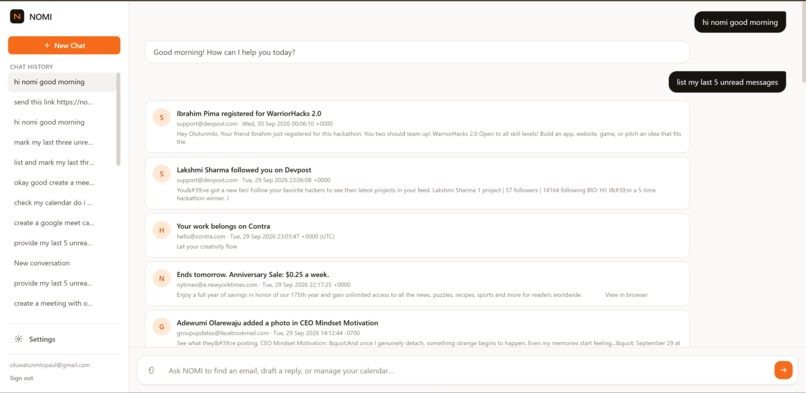Open the 'check my calendar do i ...' chat

coord(62,202)
